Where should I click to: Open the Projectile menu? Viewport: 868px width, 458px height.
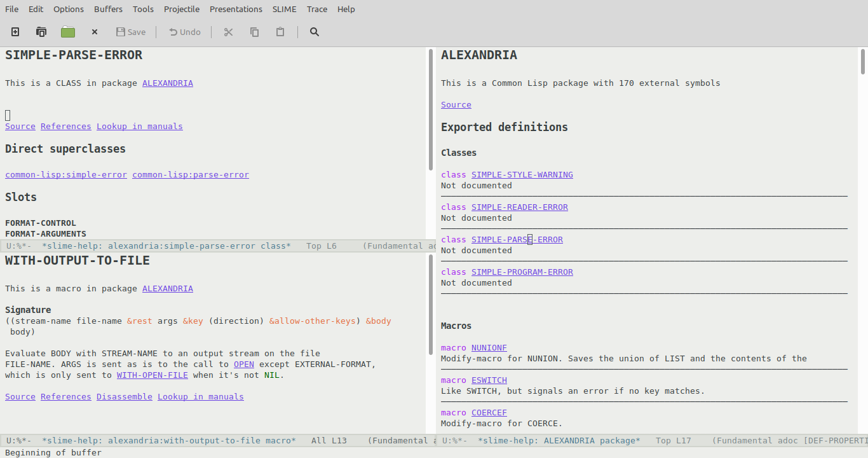coord(182,9)
